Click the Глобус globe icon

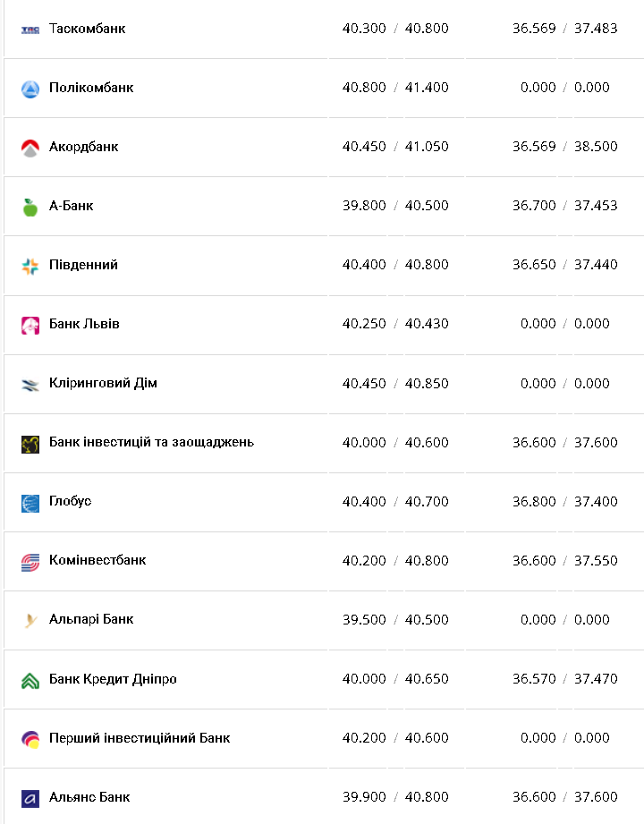click(x=30, y=503)
